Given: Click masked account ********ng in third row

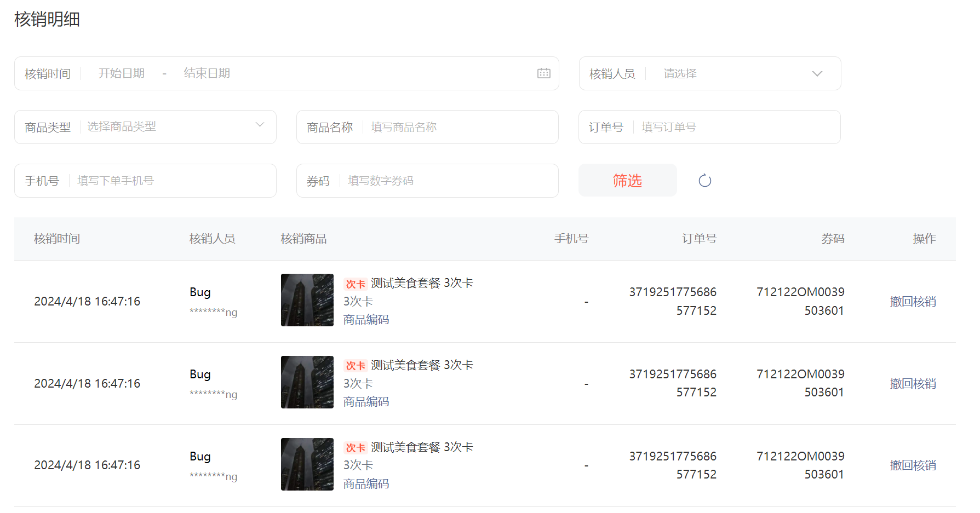Looking at the screenshot, I should pos(213,476).
